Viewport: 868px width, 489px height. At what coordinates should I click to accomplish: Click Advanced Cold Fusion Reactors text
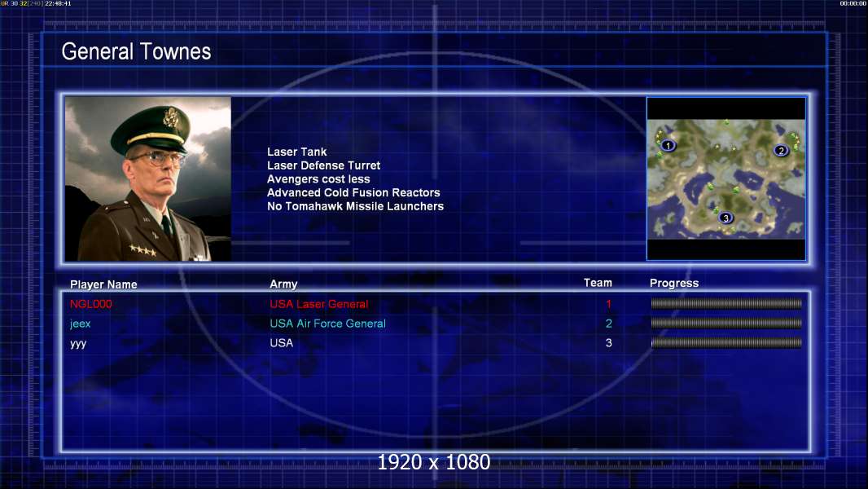tap(353, 192)
